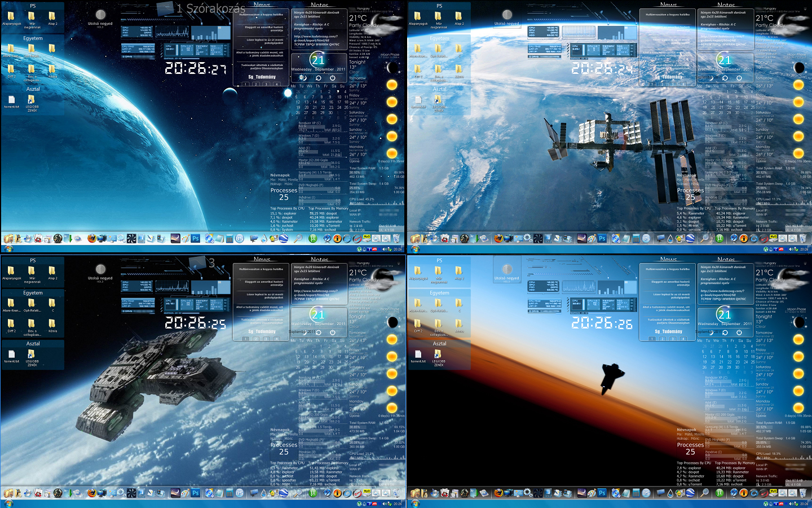Screen dimensions: 812x508
Task: Open Firefox in the spaceship-wallpaper desktop dock
Action: [91, 493]
